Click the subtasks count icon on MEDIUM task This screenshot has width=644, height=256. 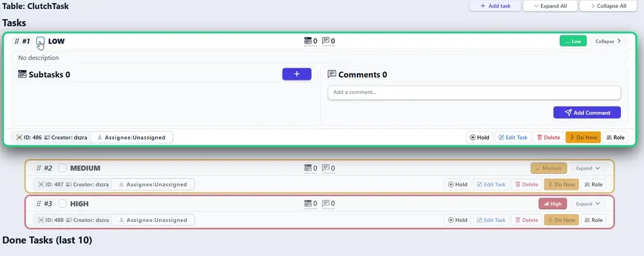[x=308, y=168]
